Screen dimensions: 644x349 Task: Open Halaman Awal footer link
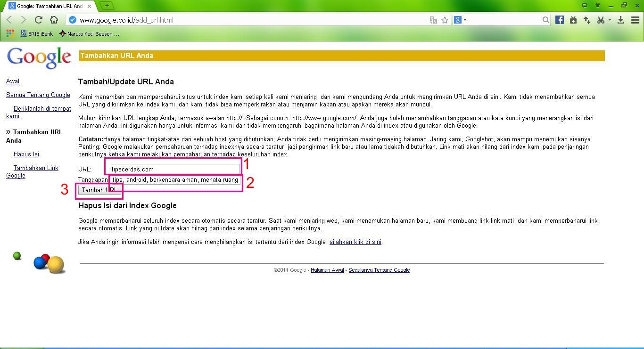(327, 270)
